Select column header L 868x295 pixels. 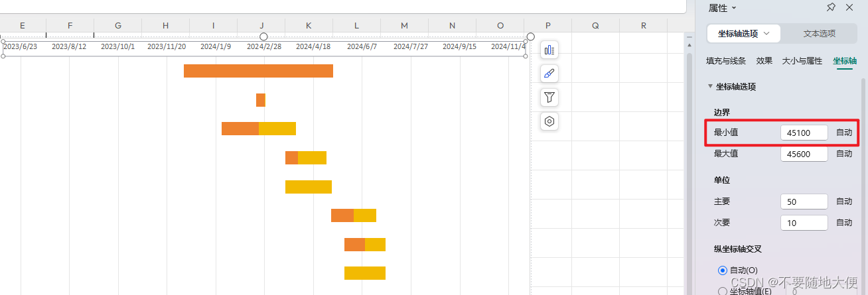[357, 26]
